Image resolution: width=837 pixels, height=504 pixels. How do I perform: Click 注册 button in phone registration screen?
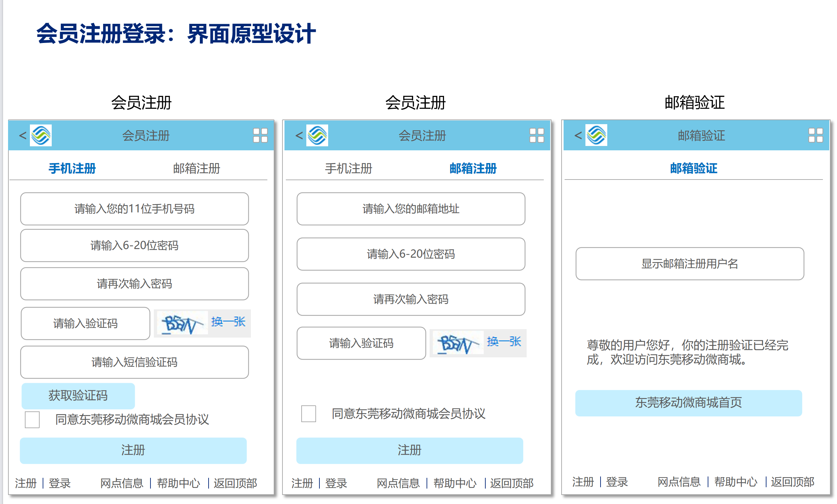pos(133,450)
